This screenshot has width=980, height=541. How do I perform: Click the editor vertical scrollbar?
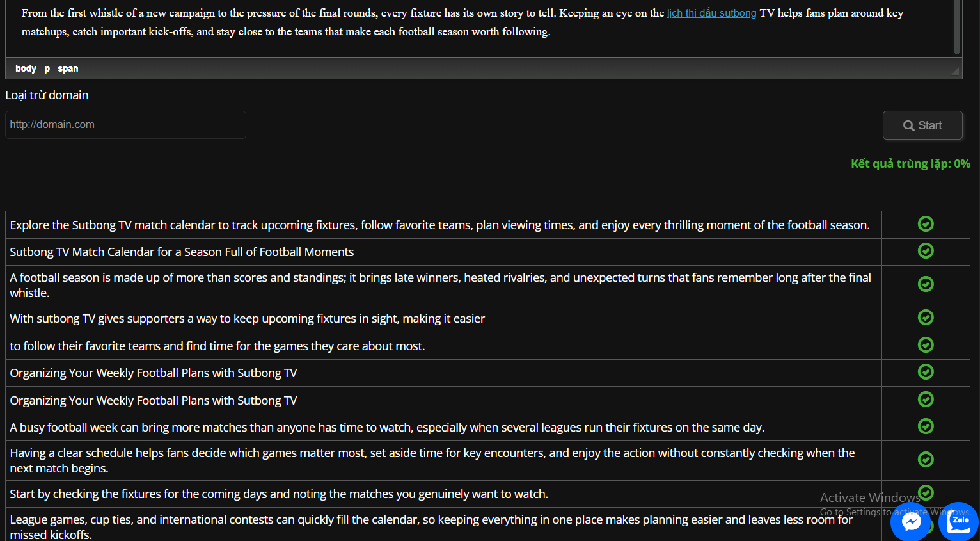click(957, 27)
